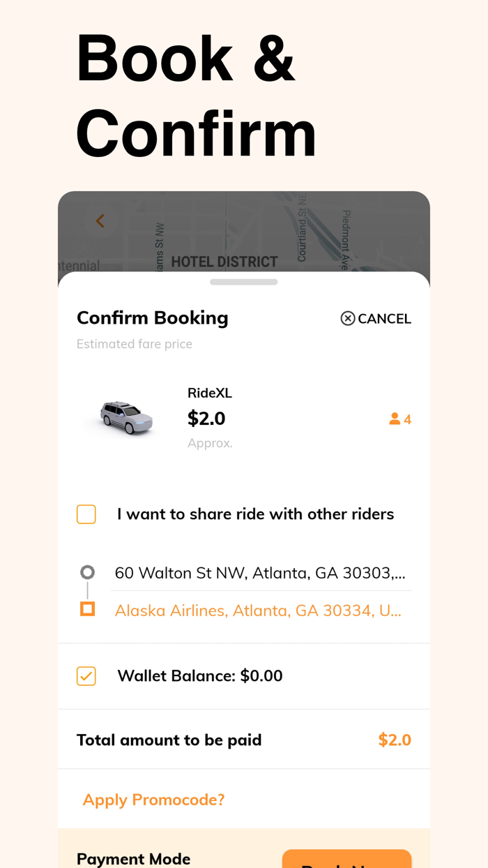The height and width of the screenshot is (868, 488).
Task: Expand the Alaska Airlines destination address
Action: click(258, 610)
